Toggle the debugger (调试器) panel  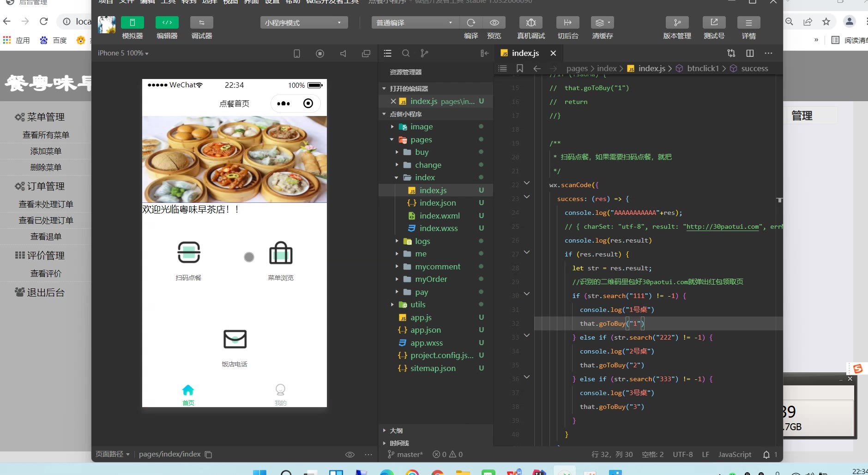click(x=201, y=23)
